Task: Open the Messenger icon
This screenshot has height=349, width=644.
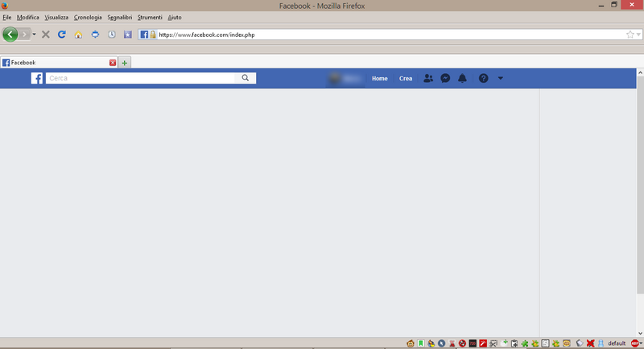Action: coord(445,78)
